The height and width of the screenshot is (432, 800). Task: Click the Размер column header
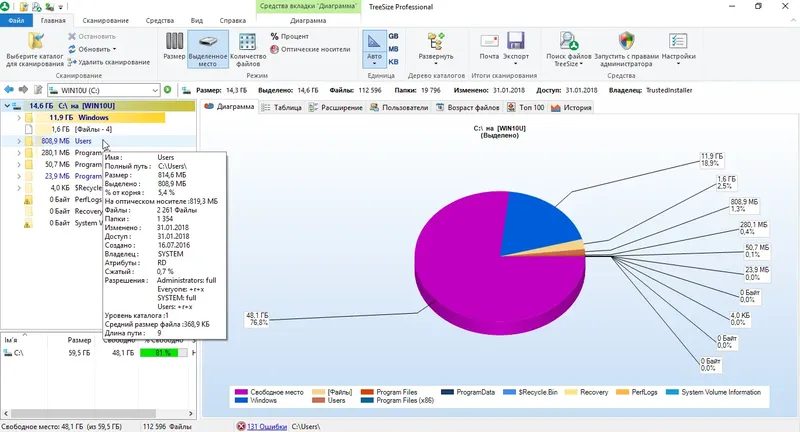click(79, 340)
